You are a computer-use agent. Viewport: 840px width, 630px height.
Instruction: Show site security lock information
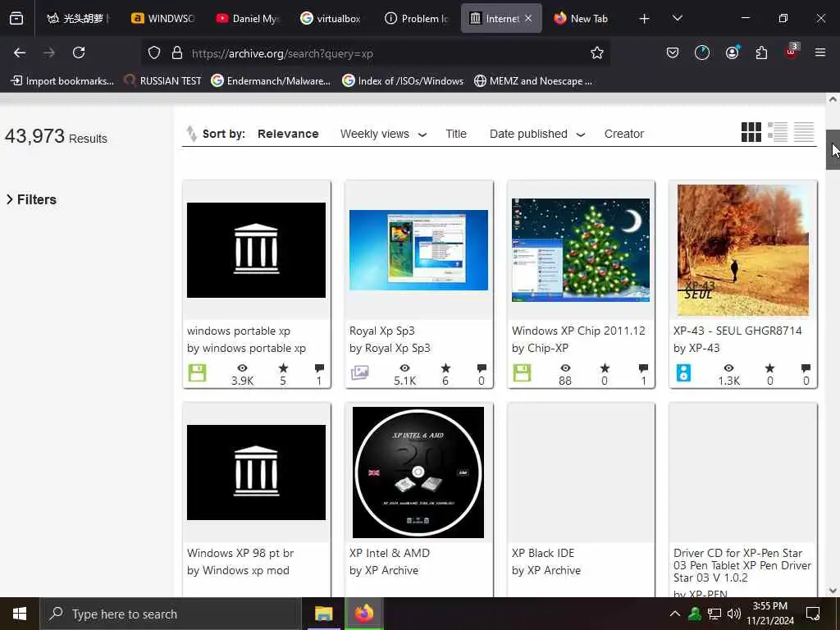tap(177, 52)
